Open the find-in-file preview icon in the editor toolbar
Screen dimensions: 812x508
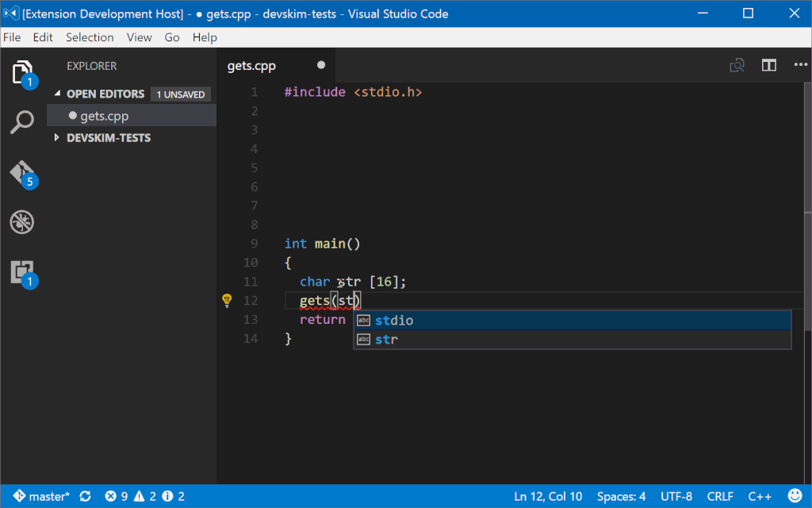737,65
